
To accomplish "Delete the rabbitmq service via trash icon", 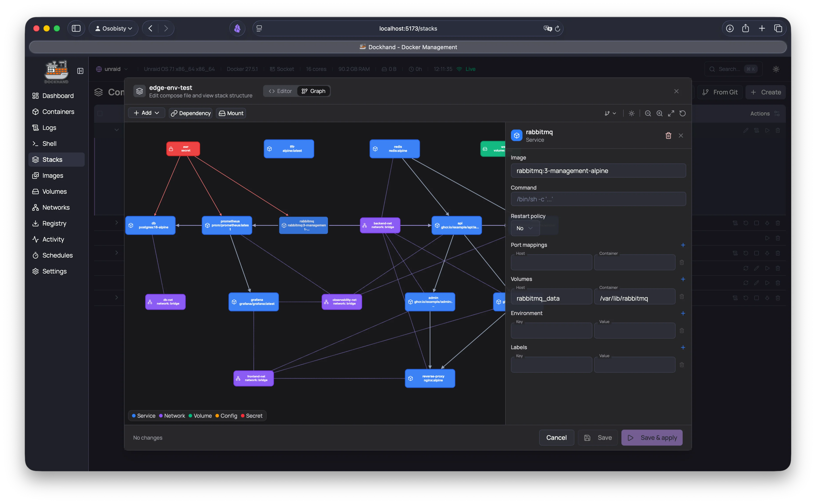I will (x=668, y=135).
